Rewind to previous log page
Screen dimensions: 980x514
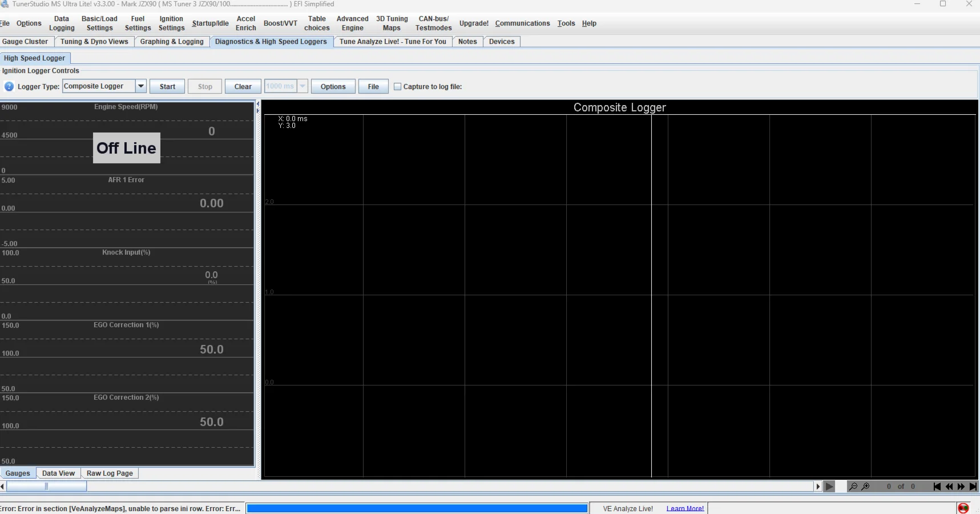(949, 487)
